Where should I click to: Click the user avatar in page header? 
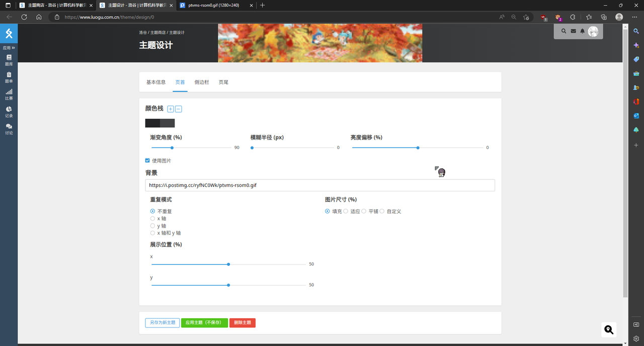[593, 32]
